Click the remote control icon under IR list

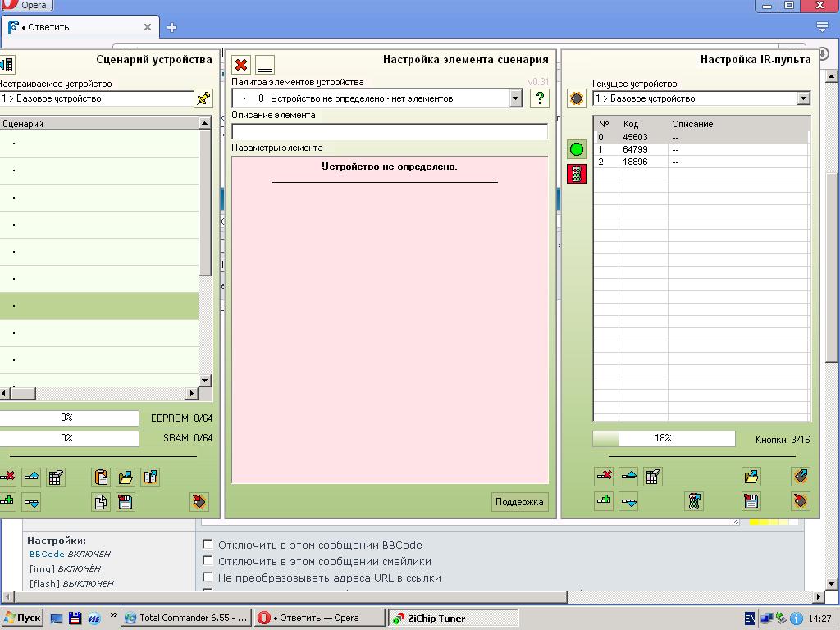pos(694,501)
